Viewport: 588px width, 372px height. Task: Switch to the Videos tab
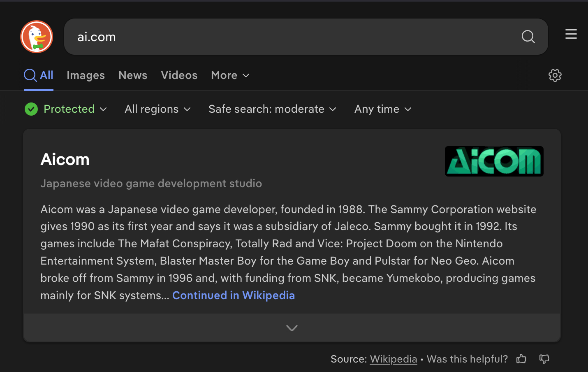click(x=179, y=75)
